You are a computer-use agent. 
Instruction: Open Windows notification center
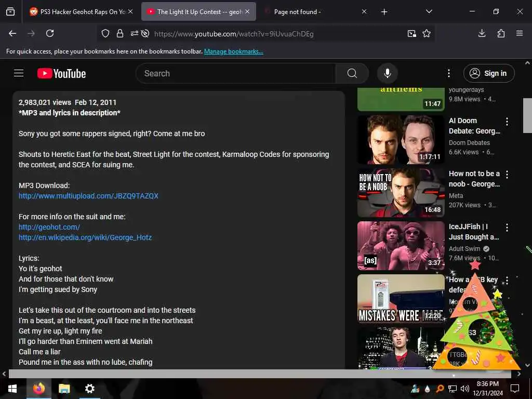pos(515,389)
